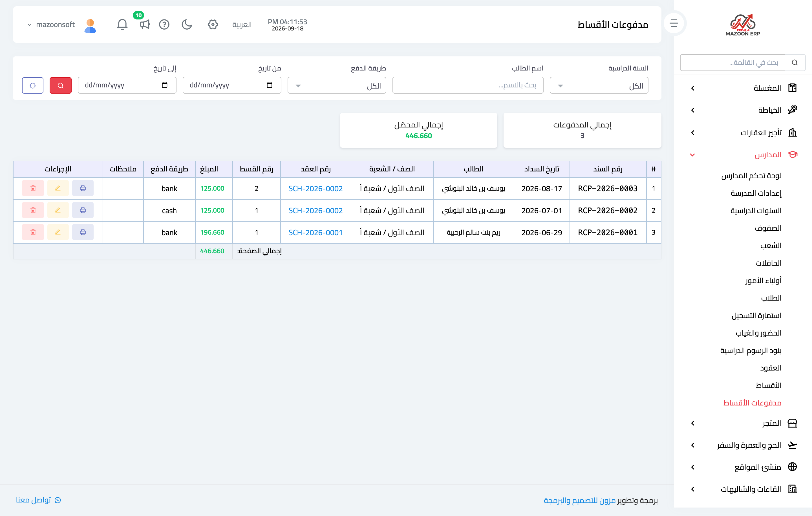Open contract link SCH-2026-0002 in row 1
This screenshot has height=516, width=812.
pyautogui.click(x=315, y=189)
